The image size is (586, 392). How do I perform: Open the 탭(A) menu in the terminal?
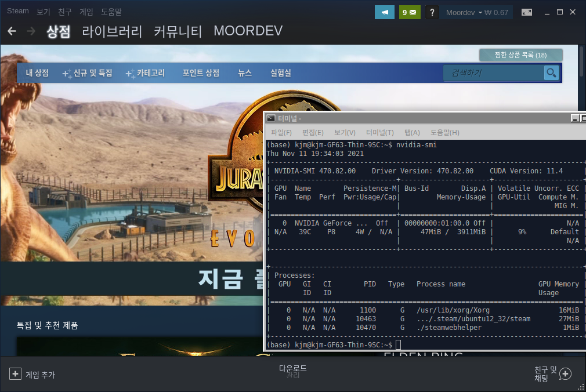pyautogui.click(x=412, y=133)
